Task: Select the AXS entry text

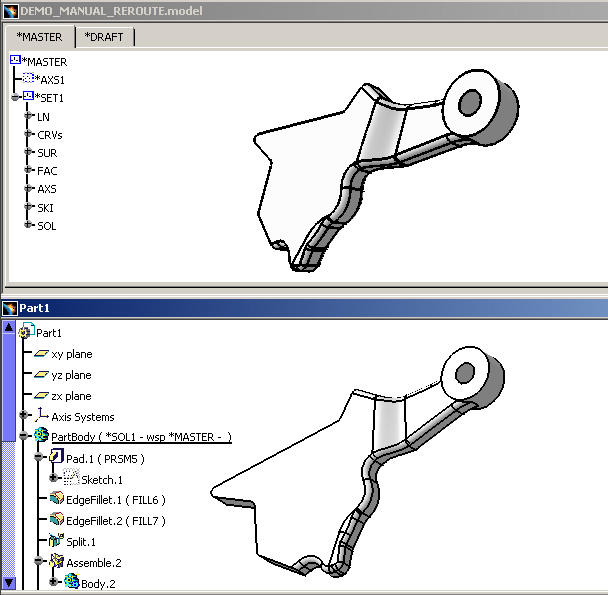Action: point(47,189)
